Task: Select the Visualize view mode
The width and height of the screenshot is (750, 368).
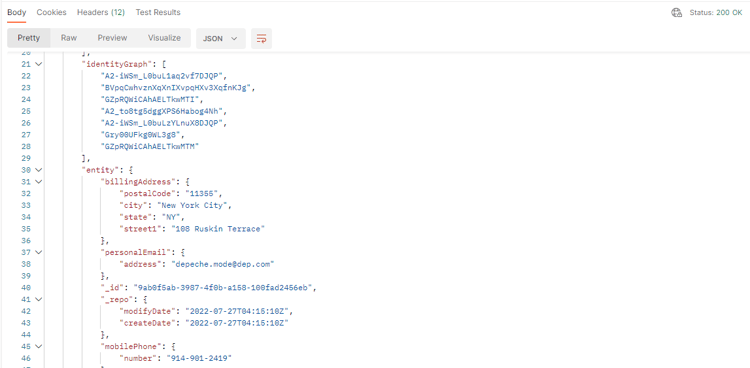Action: 165,38
